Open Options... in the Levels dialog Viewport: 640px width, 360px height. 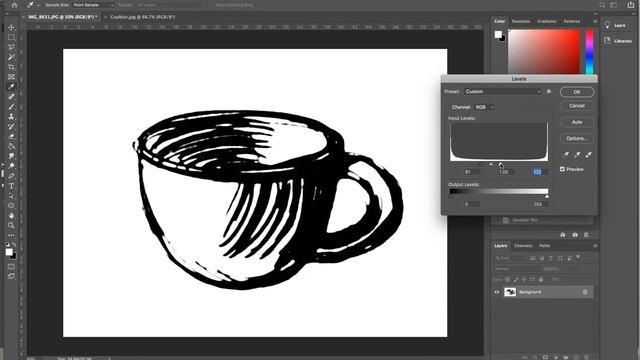(x=577, y=138)
